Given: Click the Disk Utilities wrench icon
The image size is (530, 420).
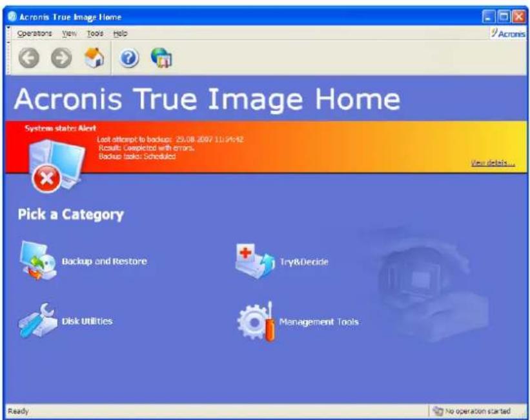Looking at the screenshot, I should point(38,320).
